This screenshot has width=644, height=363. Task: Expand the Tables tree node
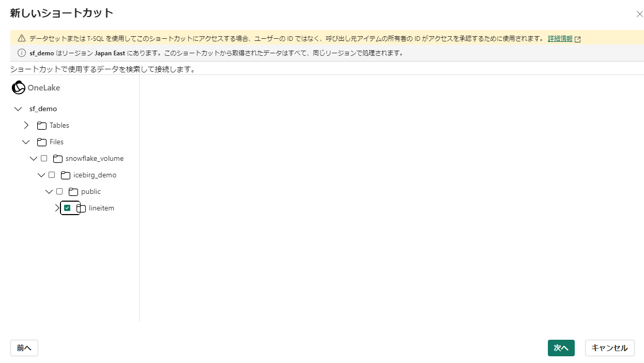[x=26, y=125]
